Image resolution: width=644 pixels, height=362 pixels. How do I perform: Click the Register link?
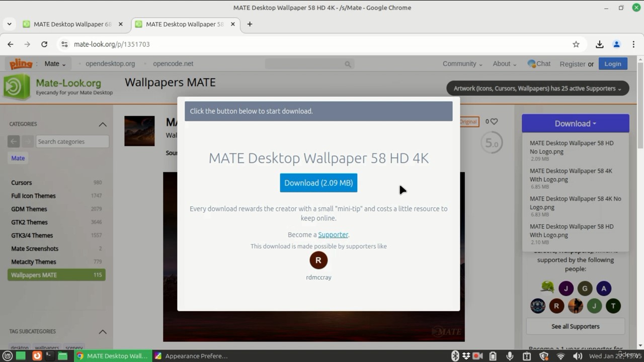pyautogui.click(x=573, y=64)
